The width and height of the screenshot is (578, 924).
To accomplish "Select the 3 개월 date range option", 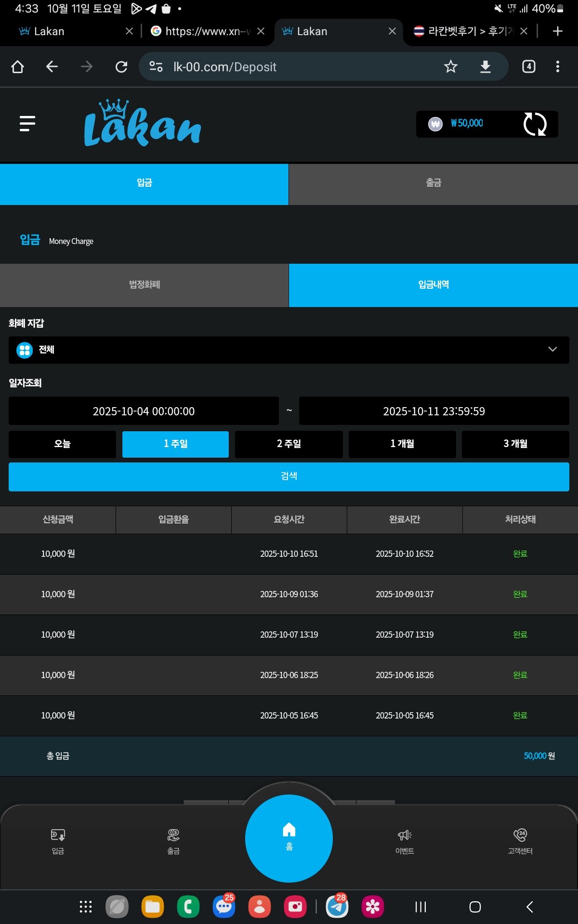I will 515,444.
